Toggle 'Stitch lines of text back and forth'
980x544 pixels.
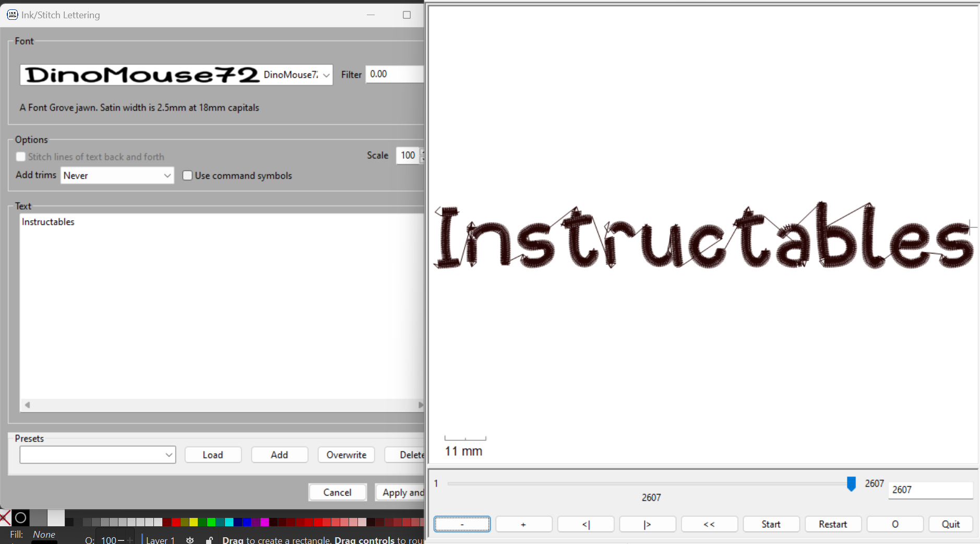(x=21, y=156)
